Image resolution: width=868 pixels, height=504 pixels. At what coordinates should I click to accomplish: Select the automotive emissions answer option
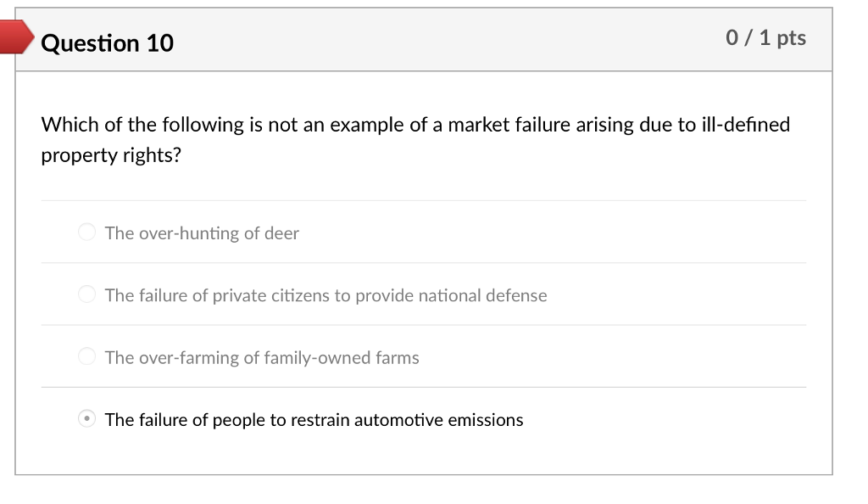(86, 417)
